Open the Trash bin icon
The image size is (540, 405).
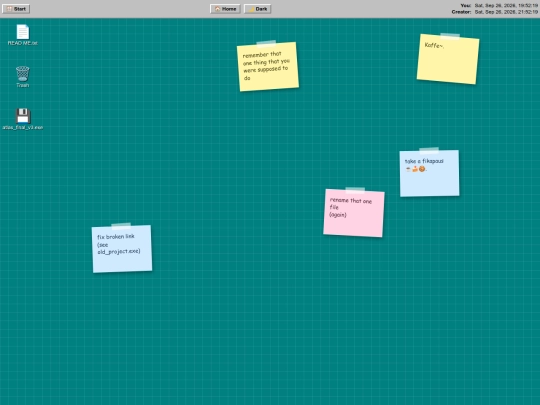tap(23, 77)
